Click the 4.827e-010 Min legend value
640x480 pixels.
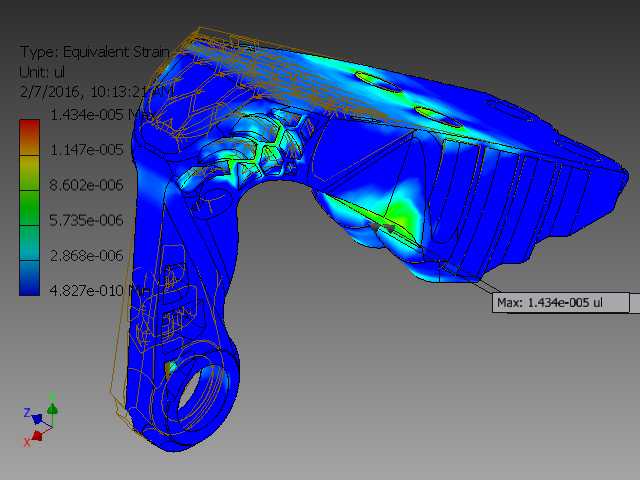[98, 291]
